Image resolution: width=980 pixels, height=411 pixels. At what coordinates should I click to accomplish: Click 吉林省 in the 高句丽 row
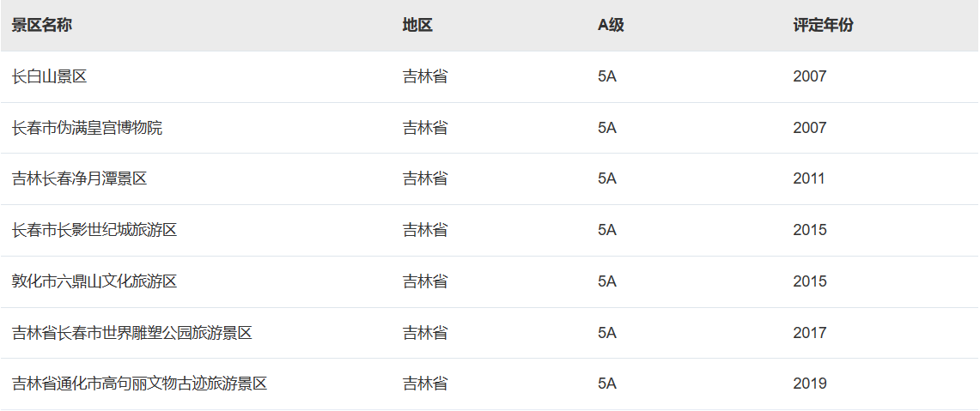(x=425, y=383)
